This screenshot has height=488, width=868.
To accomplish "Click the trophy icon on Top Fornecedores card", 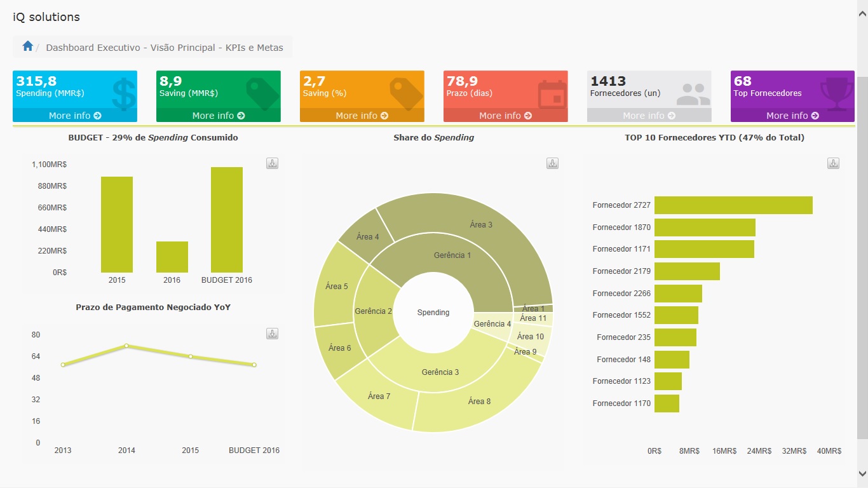I will click(837, 92).
